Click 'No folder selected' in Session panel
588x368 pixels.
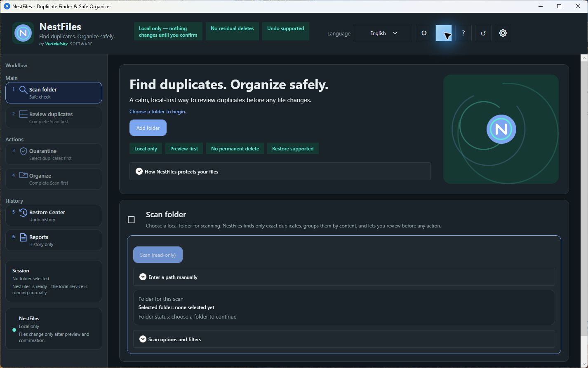[x=31, y=279]
